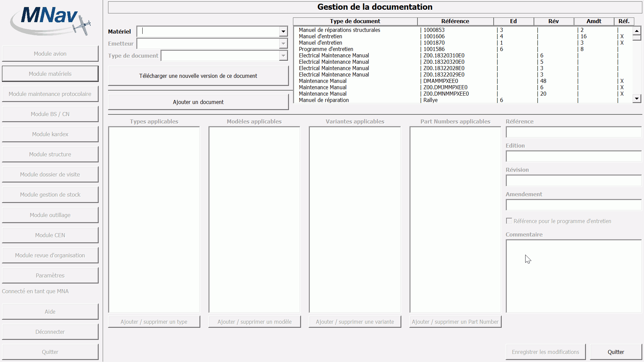The width and height of the screenshot is (644, 362).
Task: Click 'Télécharger une nouvelle version' button
Action: click(198, 76)
